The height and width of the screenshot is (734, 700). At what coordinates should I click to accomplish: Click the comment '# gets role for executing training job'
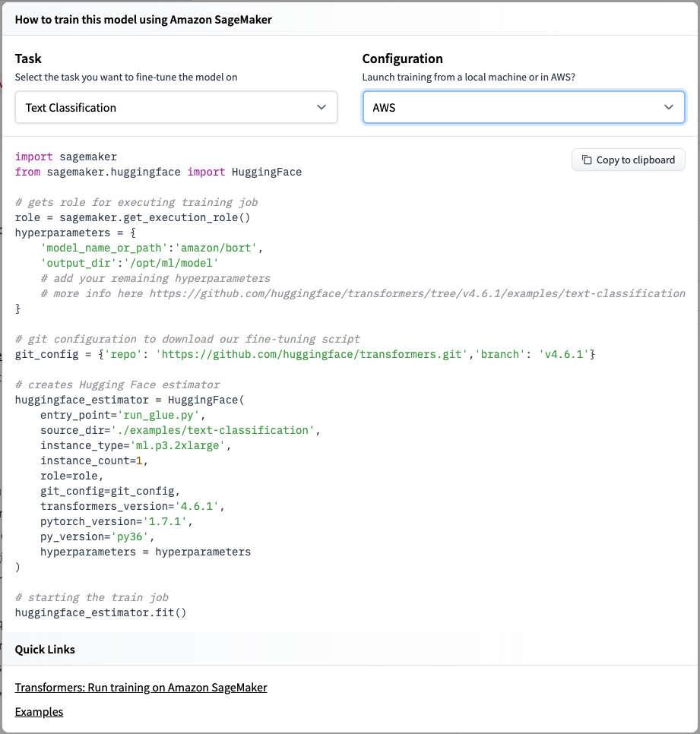[x=136, y=202]
